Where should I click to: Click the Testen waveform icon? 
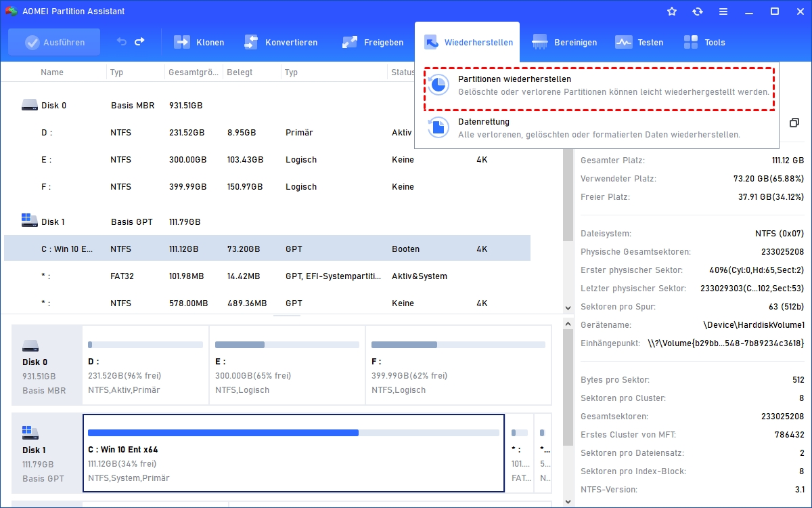point(623,42)
